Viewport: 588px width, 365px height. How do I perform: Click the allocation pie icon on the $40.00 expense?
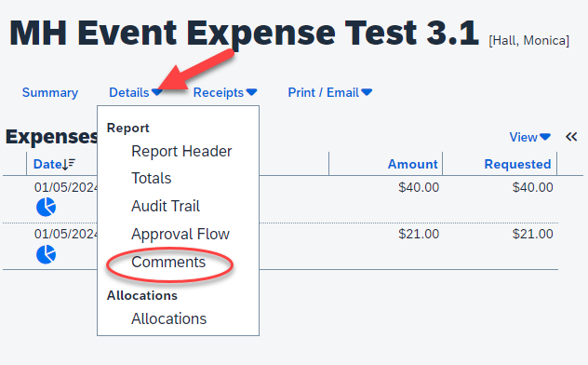(x=47, y=207)
